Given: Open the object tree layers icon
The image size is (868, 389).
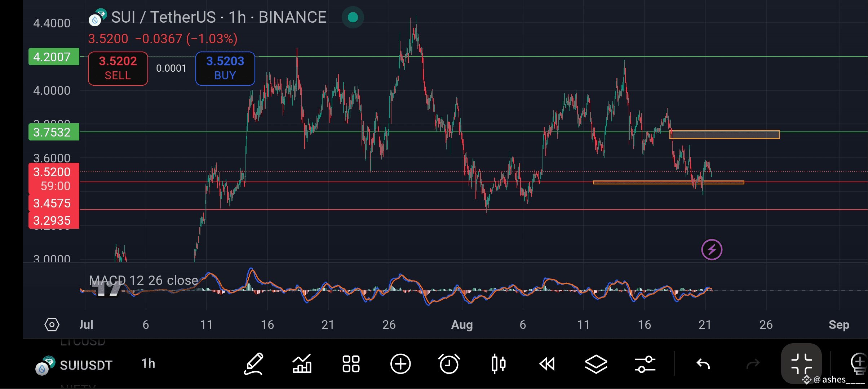Looking at the screenshot, I should pos(596,364).
